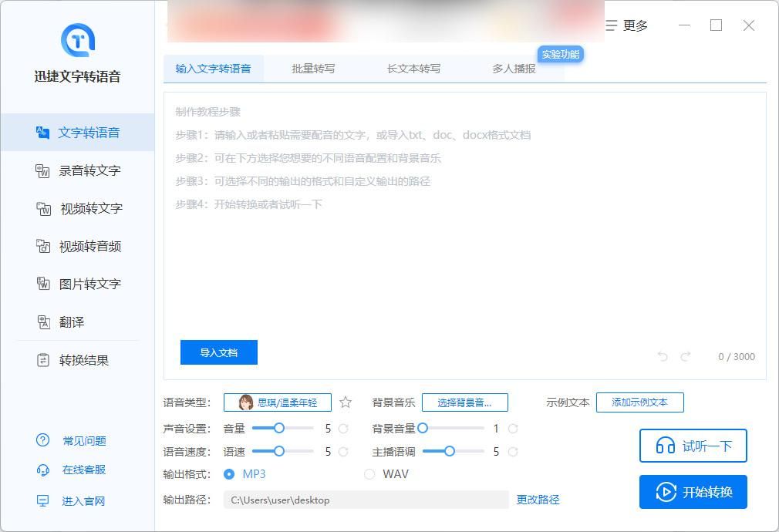Screen dimensions: 779x532
Task: Go to 进入官网 website link
Action: [x=71, y=501]
